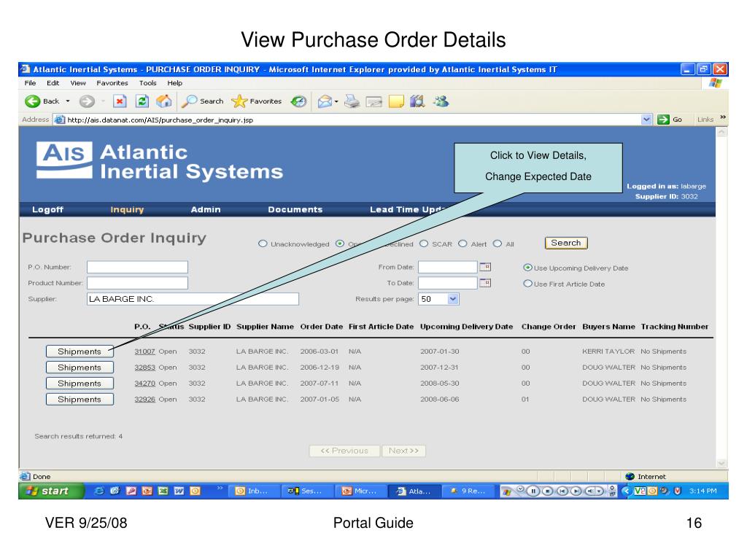Screen dimensions: 747x560
Task: Launch Internet Explorer from quick launch
Action: click(x=99, y=491)
